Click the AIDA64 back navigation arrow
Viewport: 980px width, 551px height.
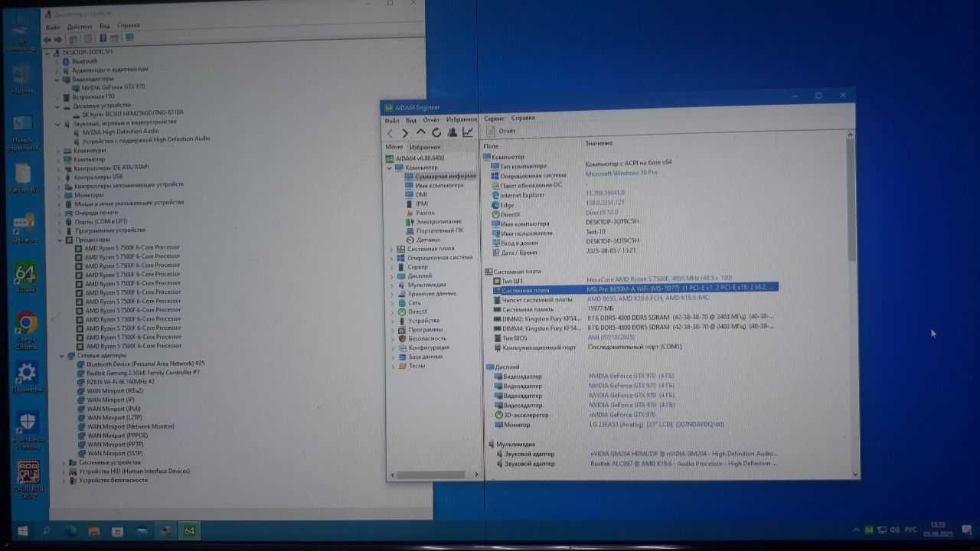(390, 133)
